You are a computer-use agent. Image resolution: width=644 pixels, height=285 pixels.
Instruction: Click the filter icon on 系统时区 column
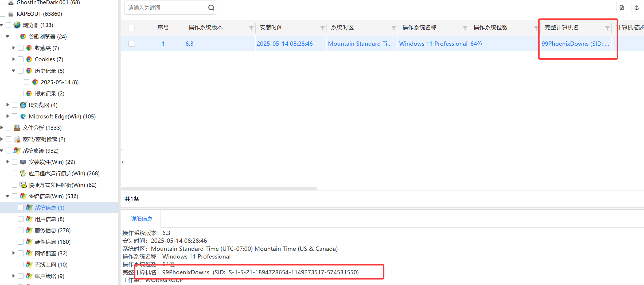point(393,28)
